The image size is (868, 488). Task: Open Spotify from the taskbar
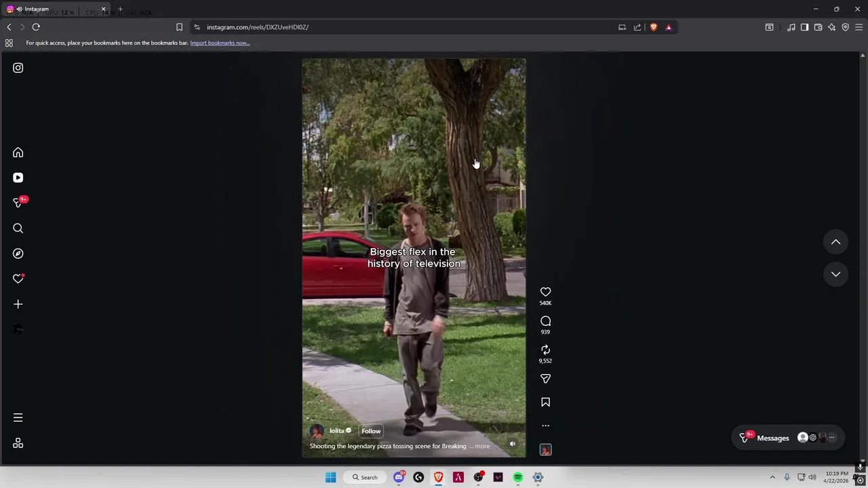[518, 477]
